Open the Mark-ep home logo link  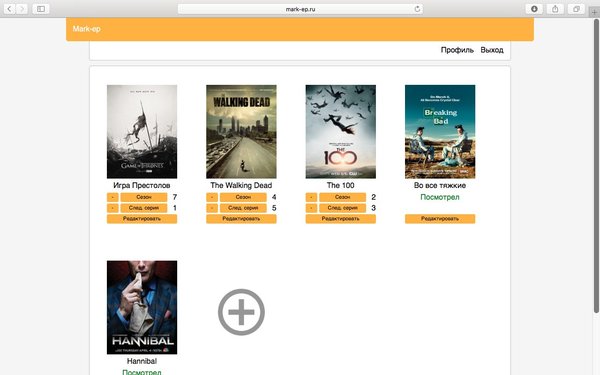pos(86,29)
